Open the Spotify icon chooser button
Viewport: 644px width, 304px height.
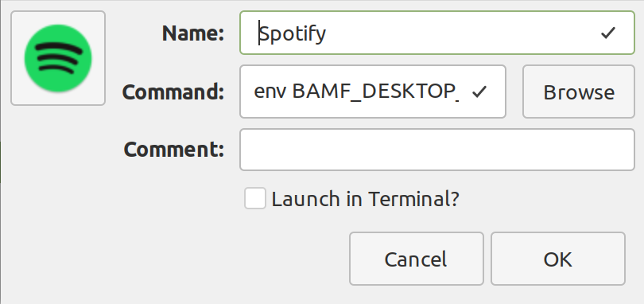point(58,58)
